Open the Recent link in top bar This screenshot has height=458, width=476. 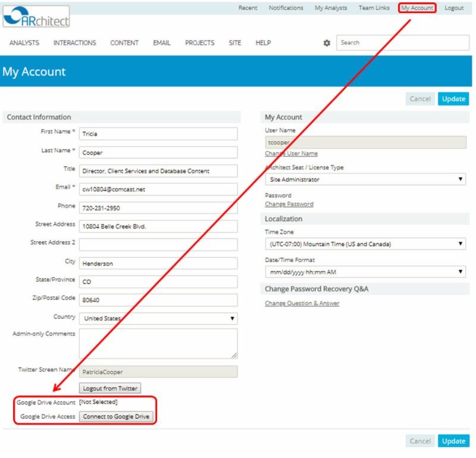pos(248,8)
